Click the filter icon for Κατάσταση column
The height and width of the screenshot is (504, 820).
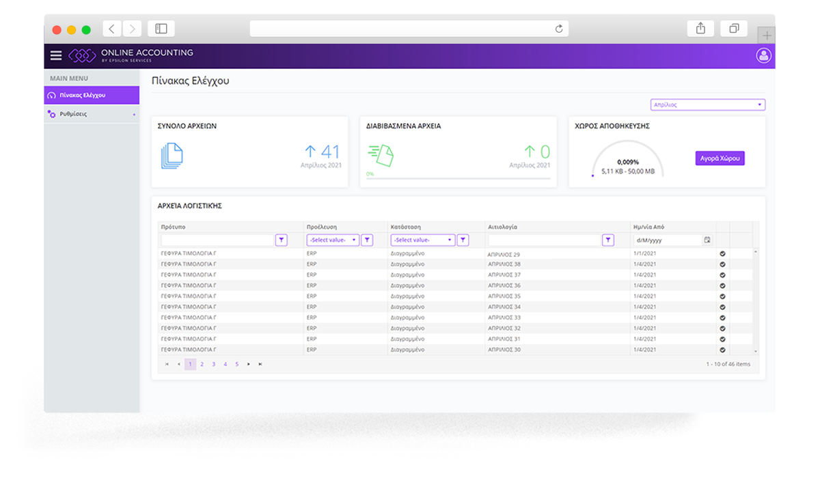[x=463, y=240]
